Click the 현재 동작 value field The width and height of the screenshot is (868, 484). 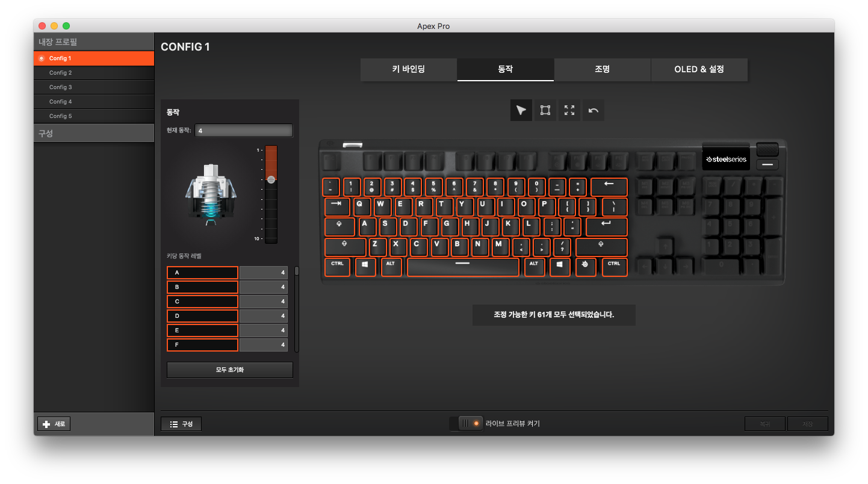click(244, 131)
